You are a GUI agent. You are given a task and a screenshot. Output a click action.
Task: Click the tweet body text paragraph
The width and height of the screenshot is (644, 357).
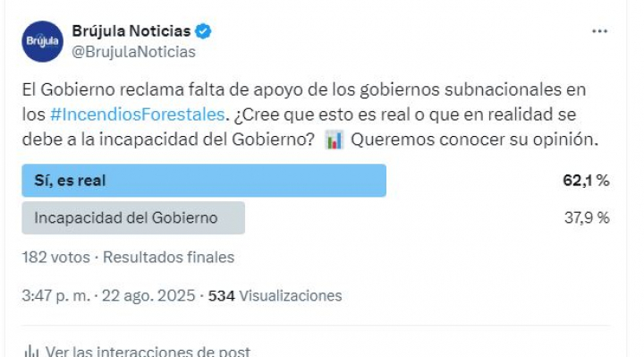(x=310, y=115)
